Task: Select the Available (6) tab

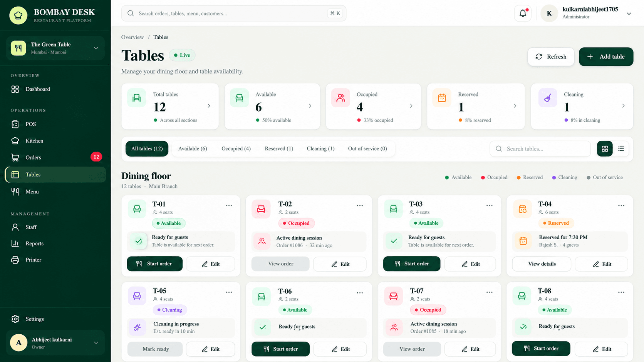Action: pos(193,148)
